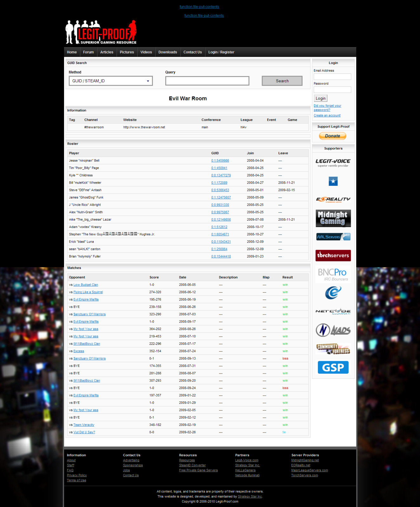Click the Midnight Gaming sponsor logo
This screenshot has height=507, width=420.
tap(333, 218)
